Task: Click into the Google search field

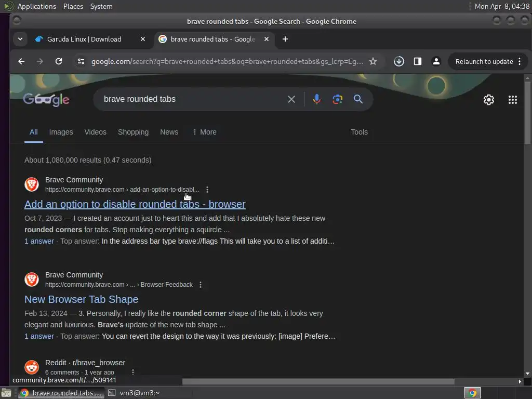Action: (193, 99)
